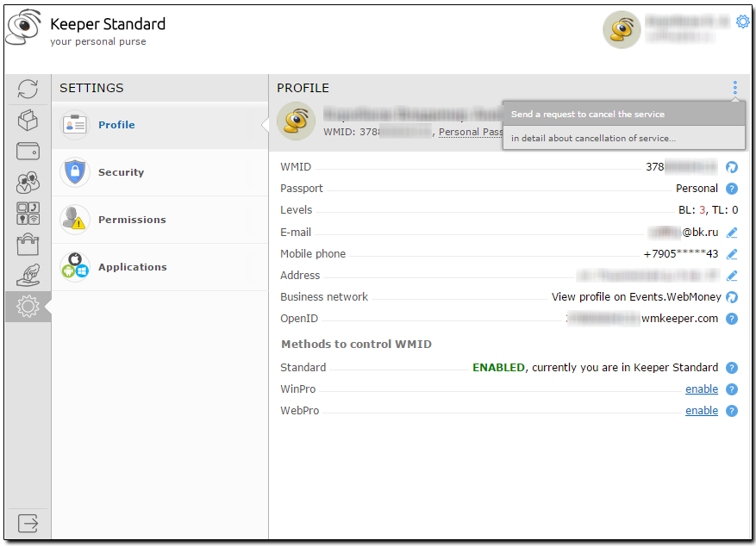Enable the WebPro control method
756x547 pixels.
pyautogui.click(x=702, y=411)
